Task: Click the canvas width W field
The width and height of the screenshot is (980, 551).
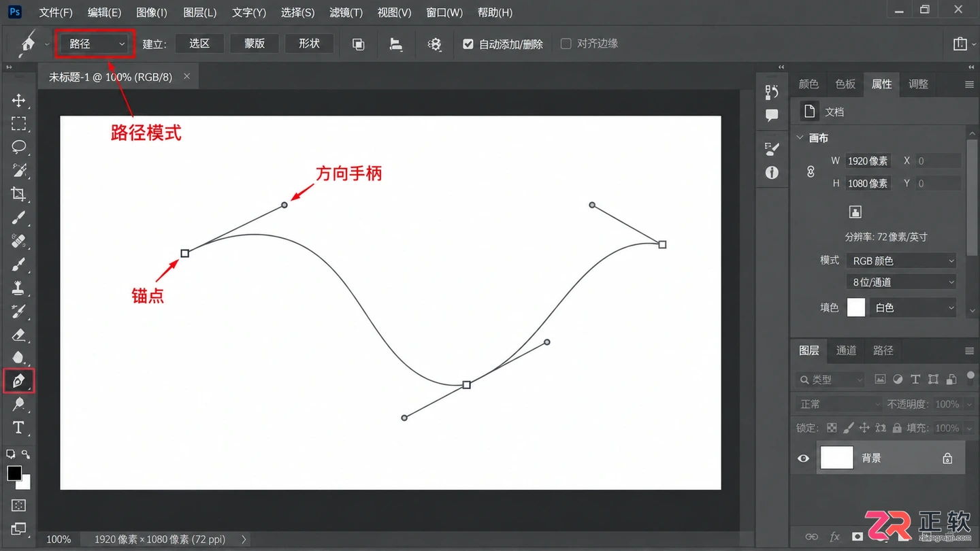Action: point(868,161)
